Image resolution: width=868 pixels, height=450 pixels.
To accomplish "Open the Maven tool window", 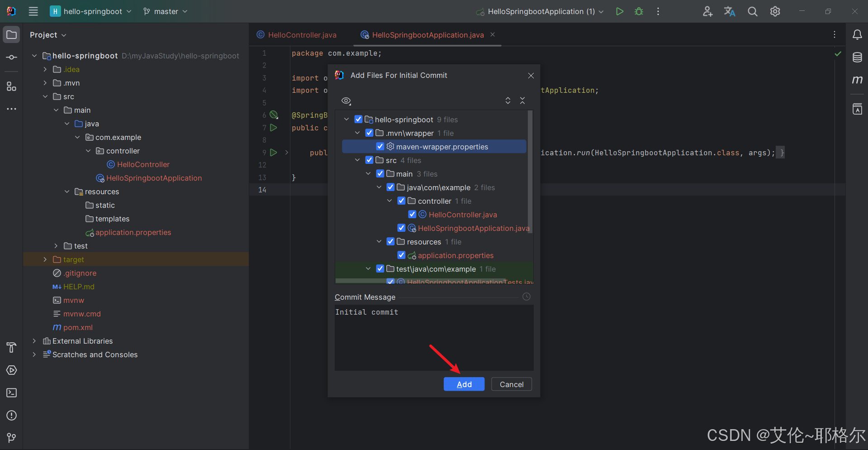I will click(857, 80).
